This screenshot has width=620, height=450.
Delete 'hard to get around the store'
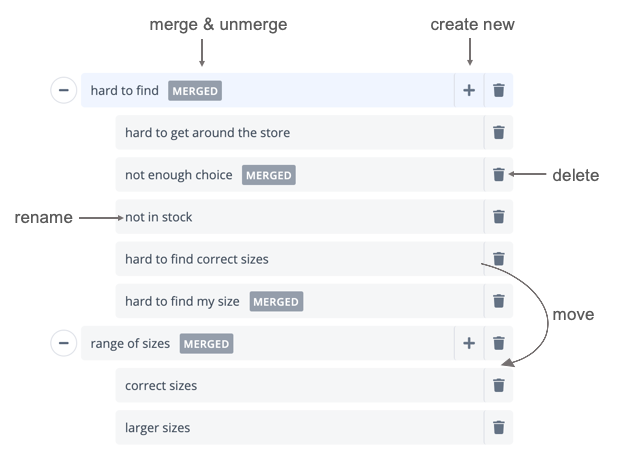coord(499,133)
